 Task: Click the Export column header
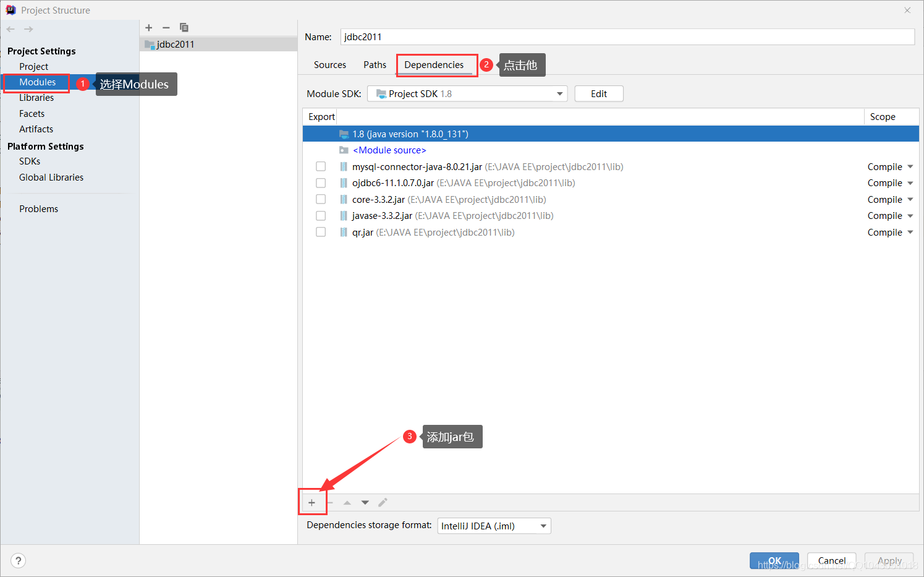321,117
